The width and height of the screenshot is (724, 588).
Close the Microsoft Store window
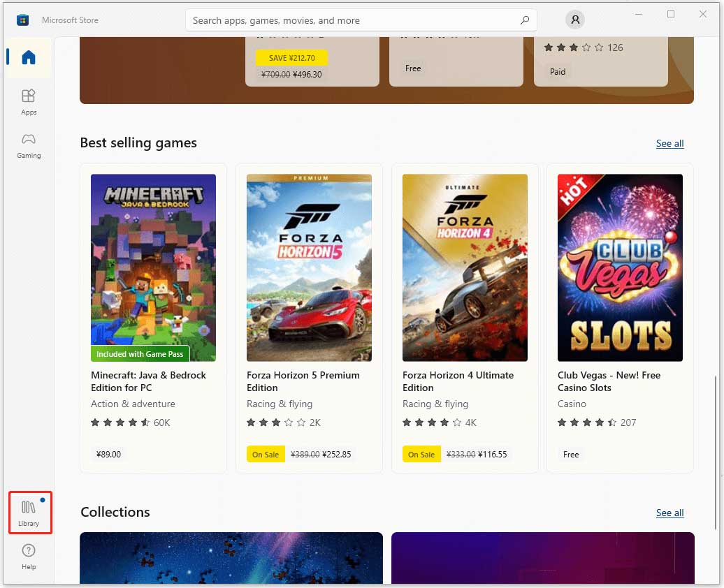click(x=703, y=14)
